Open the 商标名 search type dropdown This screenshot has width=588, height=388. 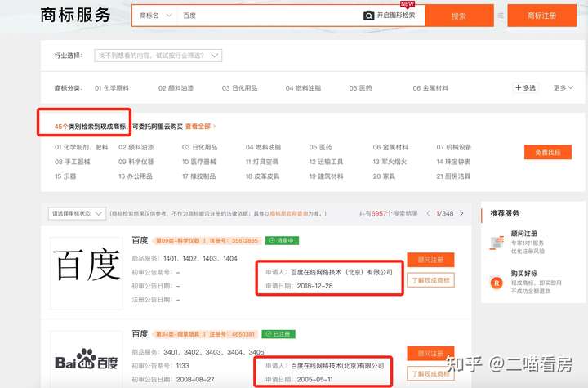[x=155, y=16]
